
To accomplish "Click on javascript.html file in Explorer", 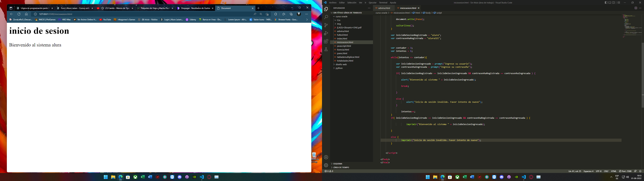I will pos(344,46).
